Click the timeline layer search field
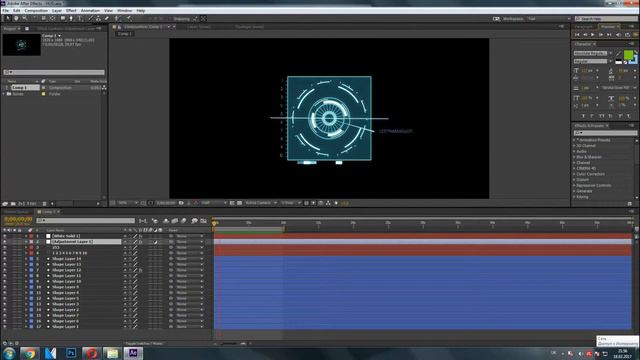640x360 pixels. pos(85,220)
